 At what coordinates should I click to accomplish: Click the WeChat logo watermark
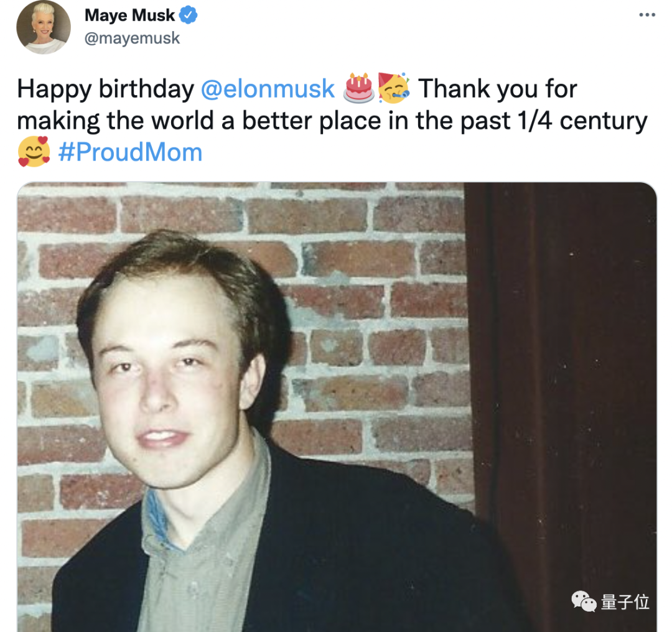[x=584, y=602]
